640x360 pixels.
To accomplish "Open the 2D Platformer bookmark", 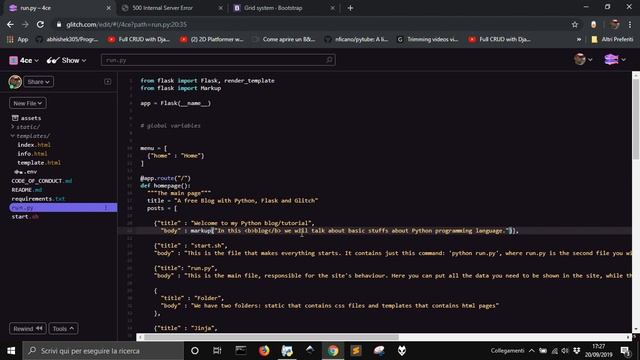I will click(212, 39).
